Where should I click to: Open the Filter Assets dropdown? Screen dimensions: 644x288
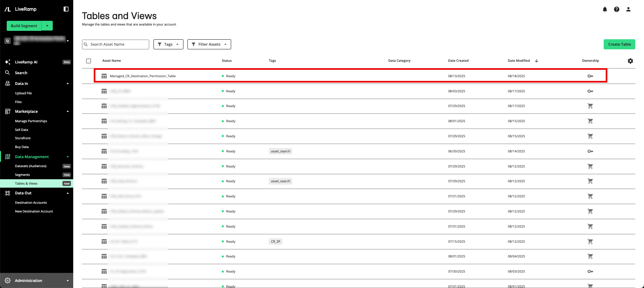(209, 44)
